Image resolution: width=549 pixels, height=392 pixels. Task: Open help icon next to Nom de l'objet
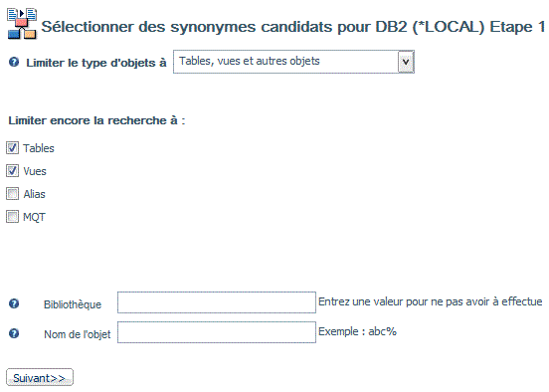click(x=14, y=333)
